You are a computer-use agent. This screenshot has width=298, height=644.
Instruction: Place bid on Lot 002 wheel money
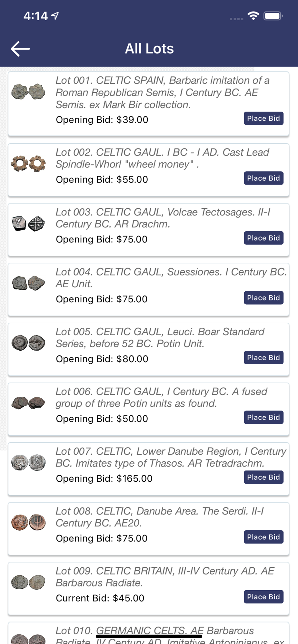(263, 178)
